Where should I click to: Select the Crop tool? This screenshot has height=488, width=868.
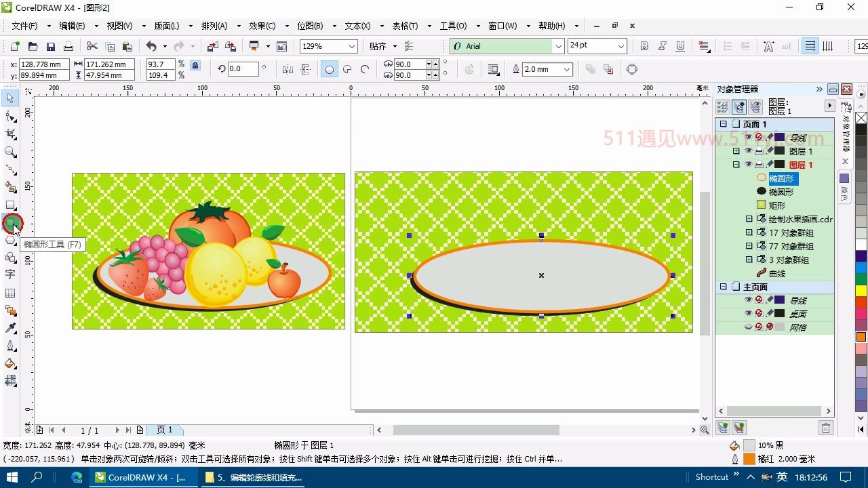pos(10,134)
